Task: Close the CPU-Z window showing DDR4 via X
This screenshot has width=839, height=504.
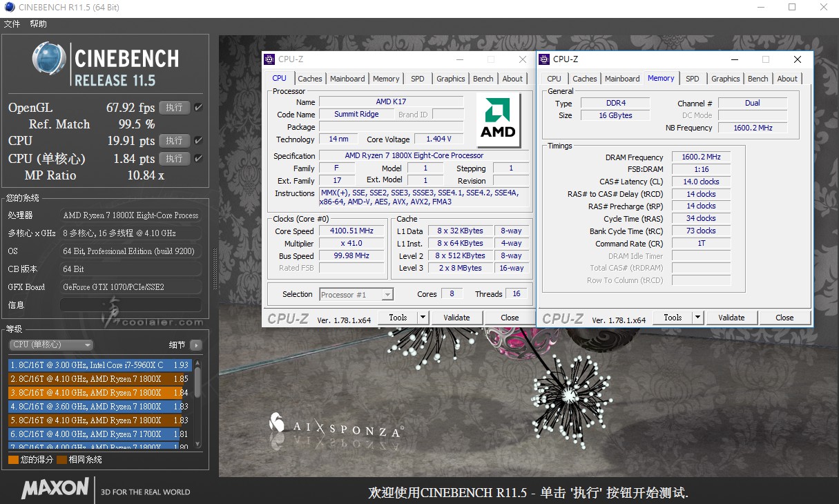Action: (798, 59)
